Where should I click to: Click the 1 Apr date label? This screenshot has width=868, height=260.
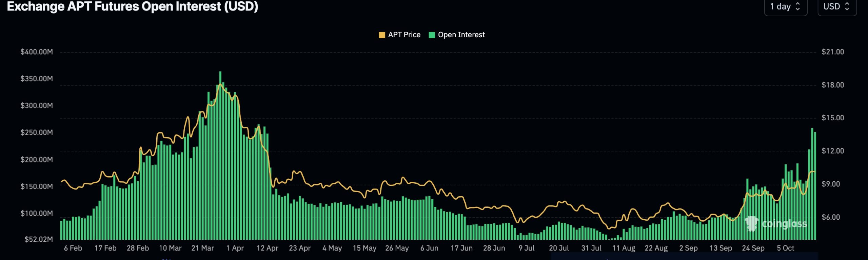(235, 248)
